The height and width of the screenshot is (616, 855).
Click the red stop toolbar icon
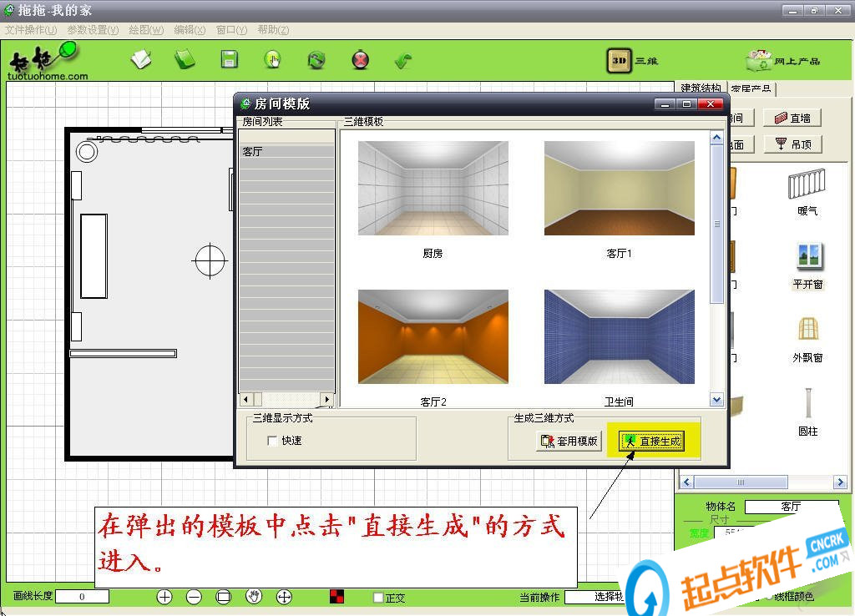[x=360, y=59]
